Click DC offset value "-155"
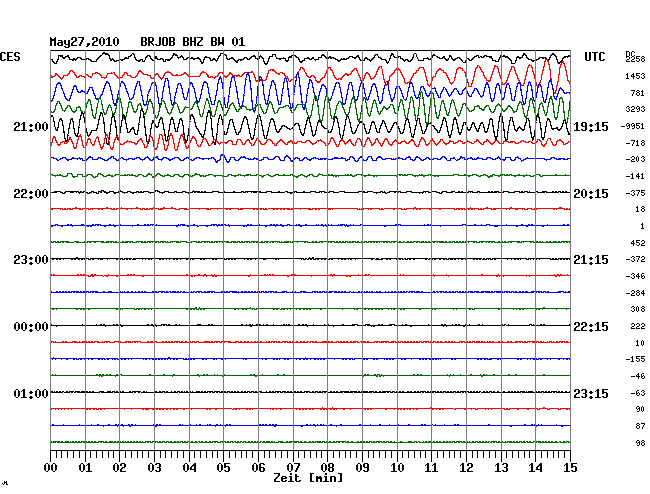Screen dimensions: 650x494 tap(635, 360)
